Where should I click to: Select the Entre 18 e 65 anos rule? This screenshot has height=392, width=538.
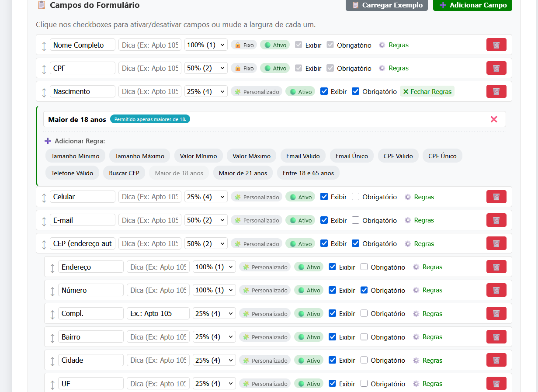308,173
